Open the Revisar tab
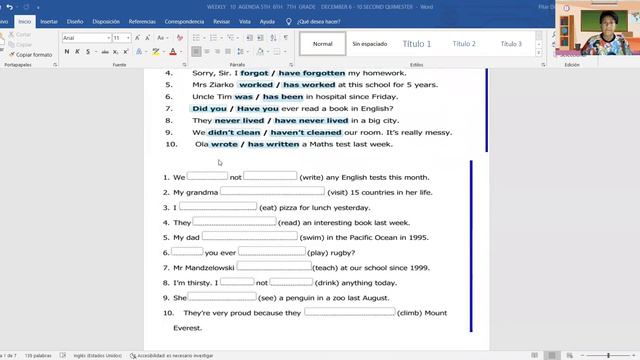This screenshot has height=360, width=640. click(222, 22)
